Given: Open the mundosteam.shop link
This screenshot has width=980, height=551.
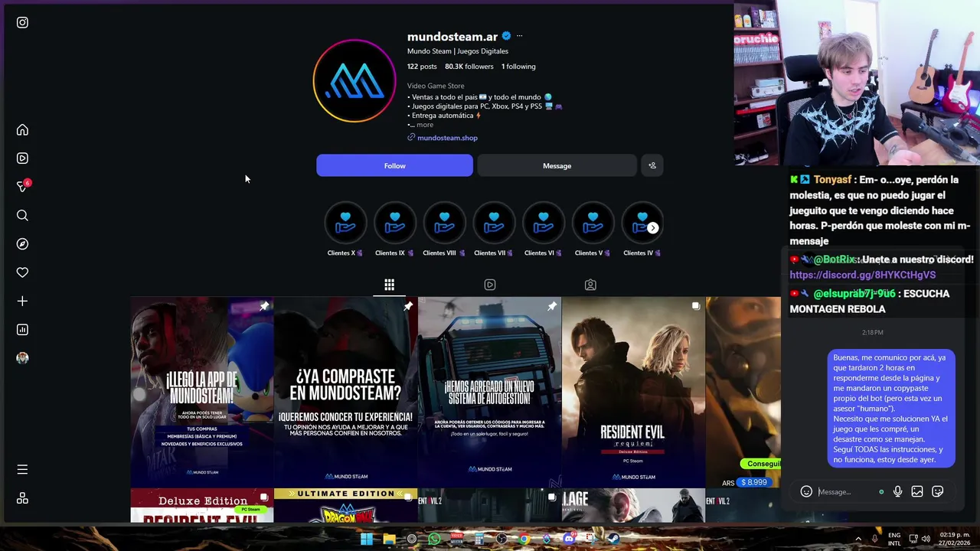Looking at the screenshot, I should (x=447, y=138).
